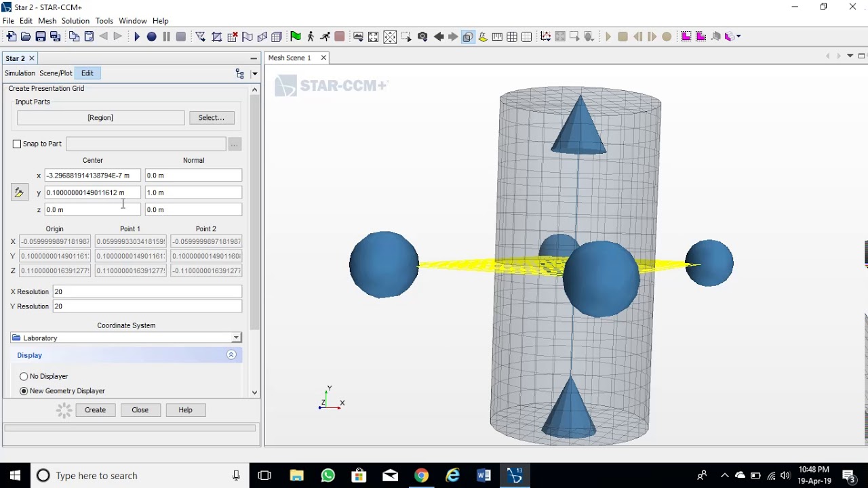Open the panel options dropdown arrow next to tree icon

255,73
